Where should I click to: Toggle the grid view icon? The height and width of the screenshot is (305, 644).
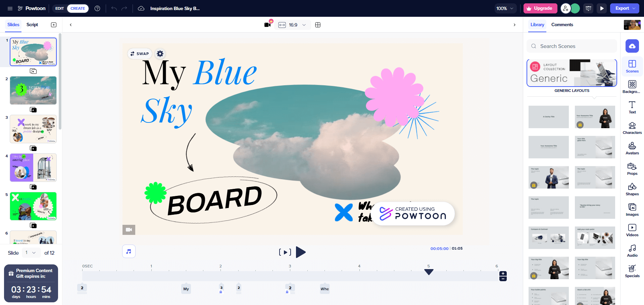pos(318,25)
